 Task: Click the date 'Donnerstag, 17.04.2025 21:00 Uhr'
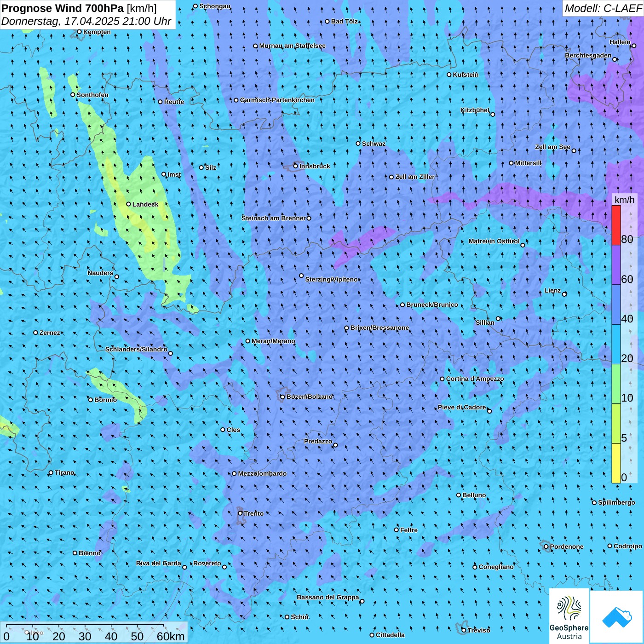(x=86, y=21)
